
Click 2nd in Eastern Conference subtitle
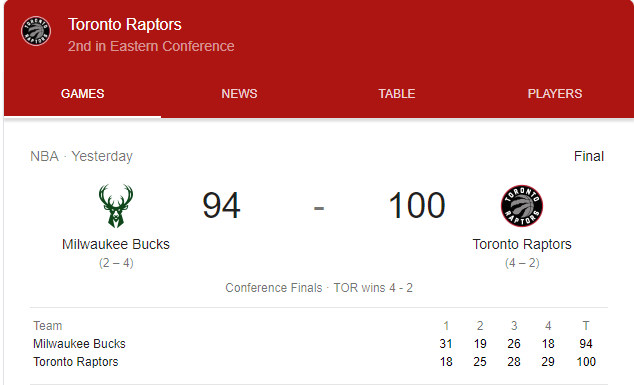tap(151, 46)
